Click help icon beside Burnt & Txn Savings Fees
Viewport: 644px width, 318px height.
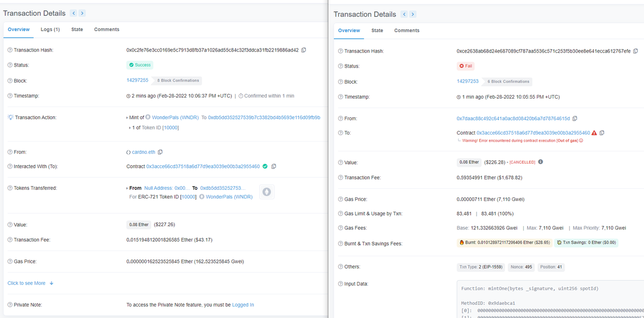(340, 243)
